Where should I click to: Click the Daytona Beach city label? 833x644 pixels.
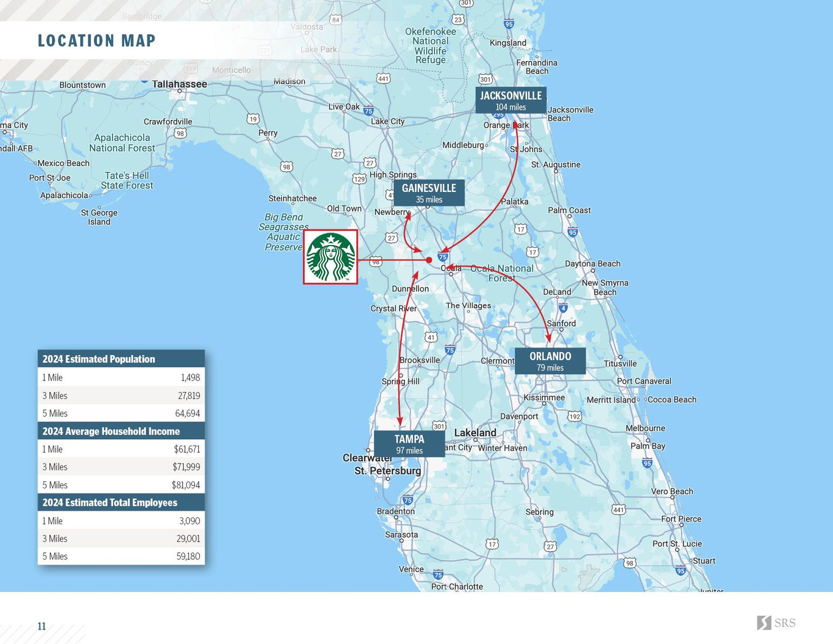point(593,263)
